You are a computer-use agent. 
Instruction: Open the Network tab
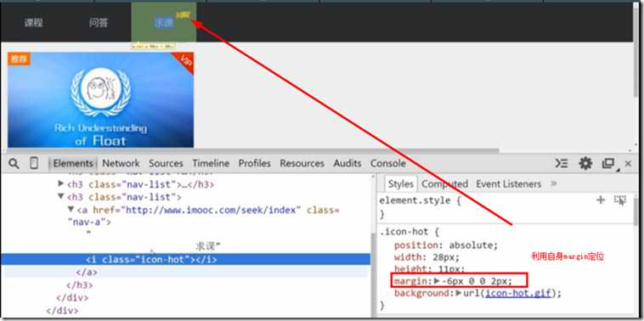pos(121,163)
